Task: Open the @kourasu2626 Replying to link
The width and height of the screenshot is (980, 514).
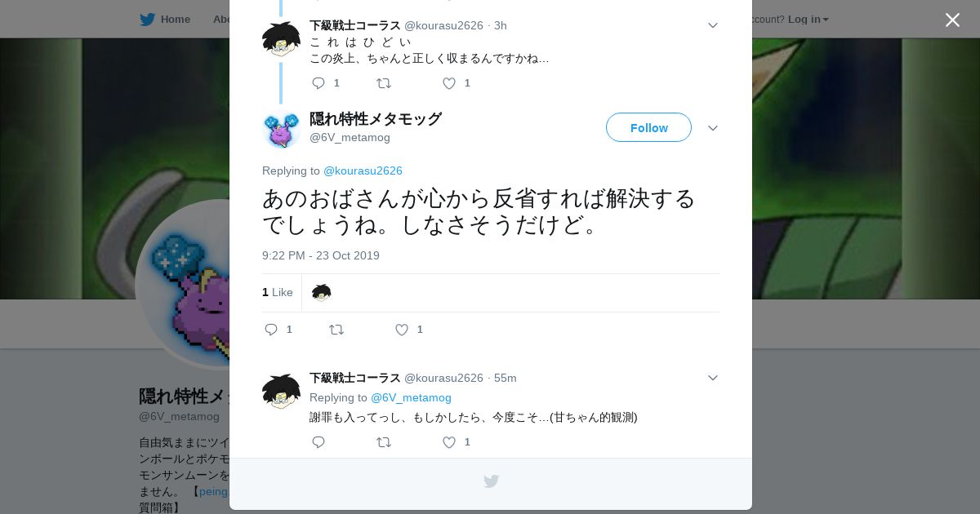Action: coord(363,171)
